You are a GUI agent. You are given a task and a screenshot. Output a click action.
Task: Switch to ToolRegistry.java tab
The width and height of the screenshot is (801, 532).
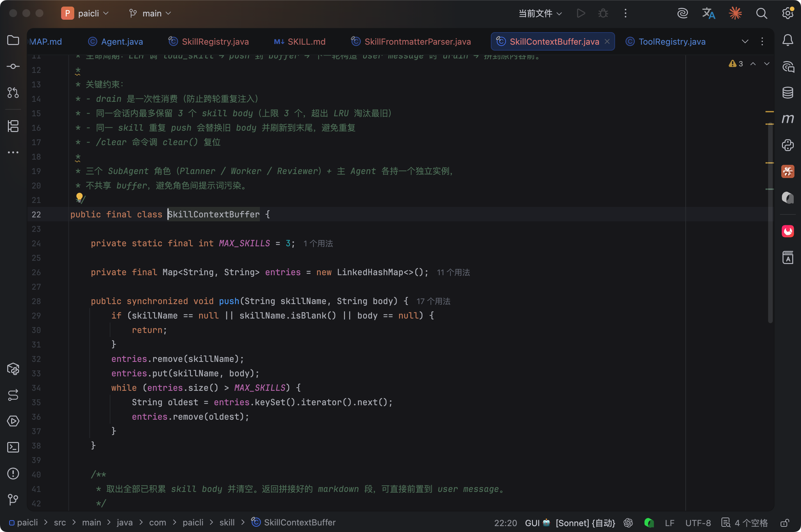click(x=666, y=41)
